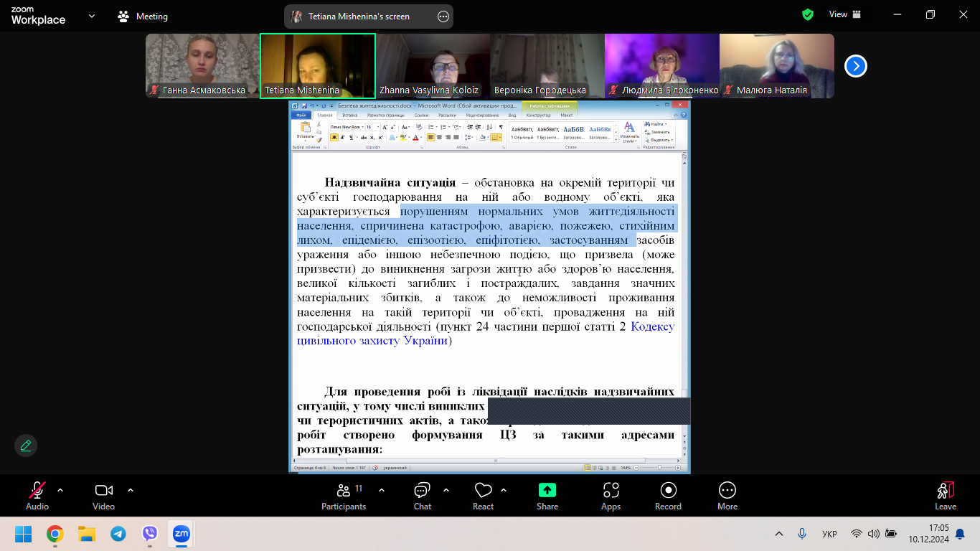This screenshot has width=980, height=551.
Task: Switch to Разметка страницы ribbon tab
Action: pyautogui.click(x=386, y=115)
